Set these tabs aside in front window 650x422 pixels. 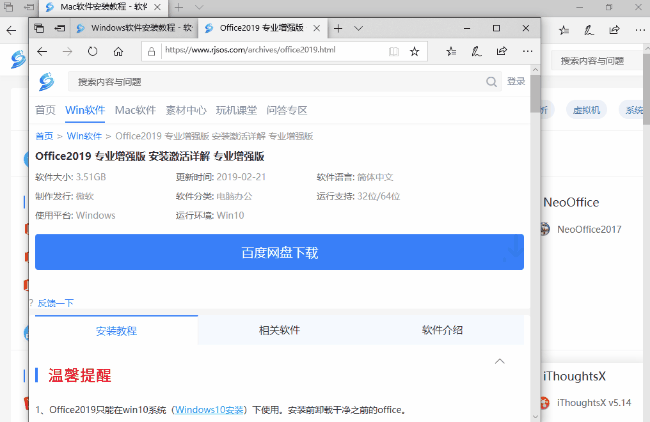60,28
